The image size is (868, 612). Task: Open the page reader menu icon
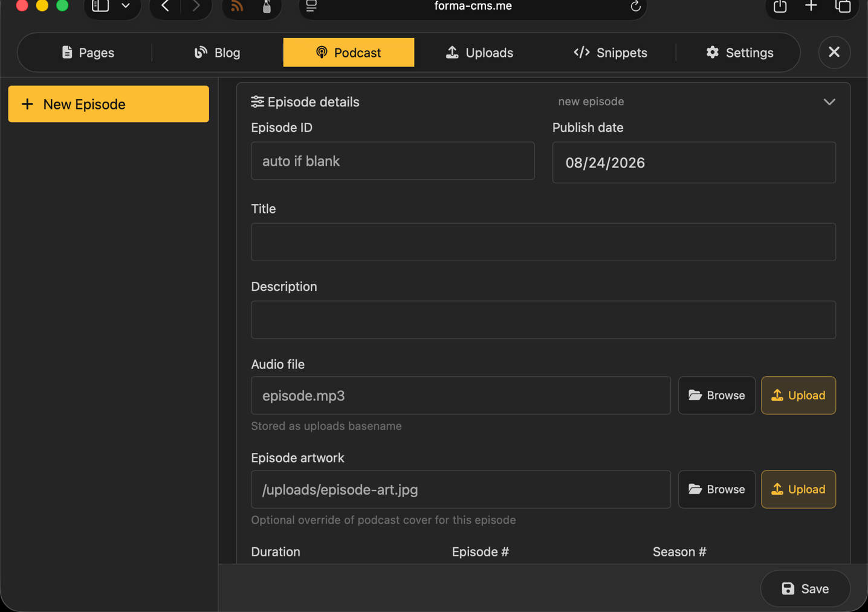click(311, 6)
